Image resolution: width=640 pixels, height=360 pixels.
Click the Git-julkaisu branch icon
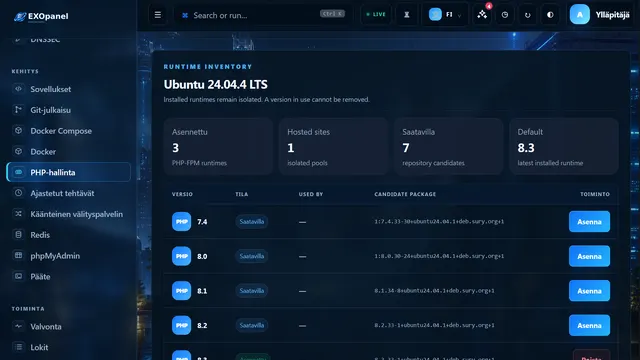pyautogui.click(x=18, y=109)
